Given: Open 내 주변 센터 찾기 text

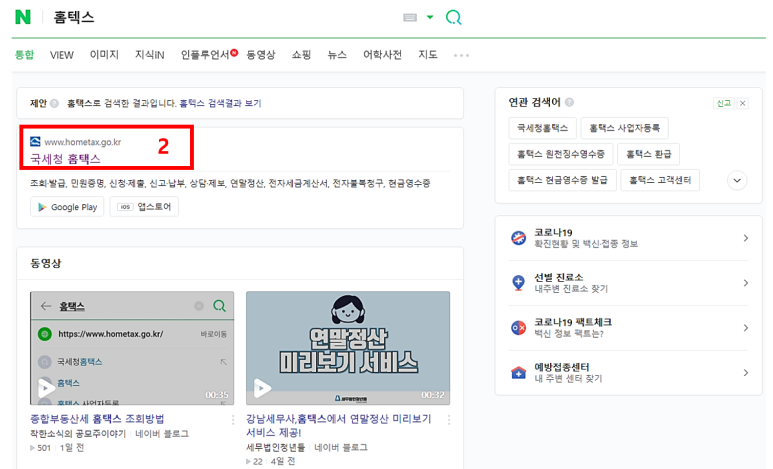Looking at the screenshot, I should point(568,379).
